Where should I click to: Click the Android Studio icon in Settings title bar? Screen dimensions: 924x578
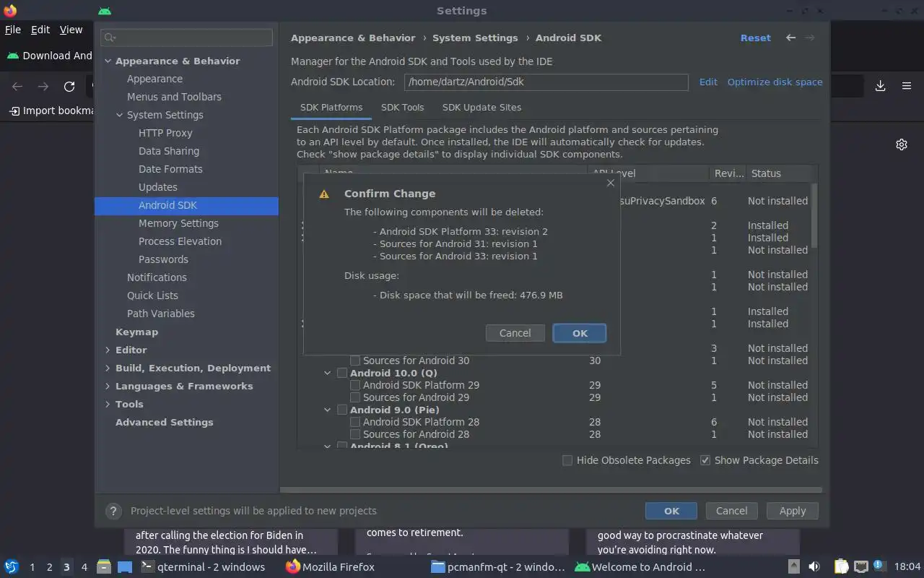[105, 11]
